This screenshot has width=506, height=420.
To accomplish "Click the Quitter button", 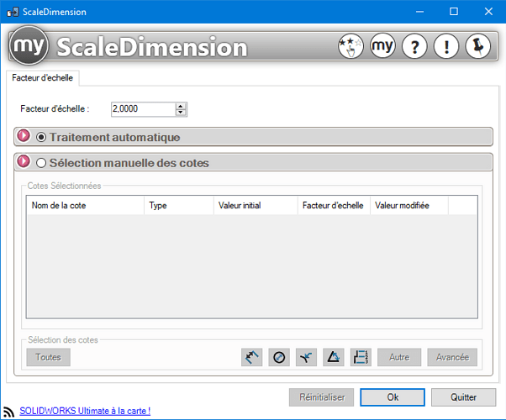I will pos(463,397).
